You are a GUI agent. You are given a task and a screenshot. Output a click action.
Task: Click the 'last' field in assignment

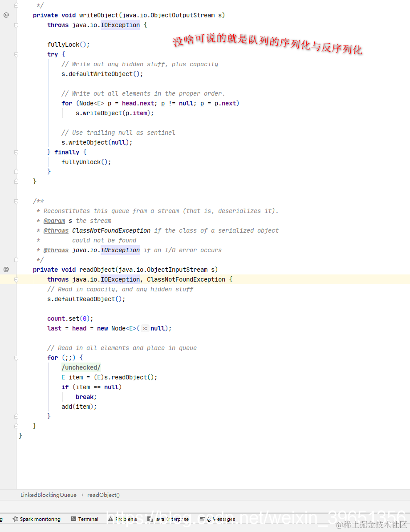[x=54, y=328]
